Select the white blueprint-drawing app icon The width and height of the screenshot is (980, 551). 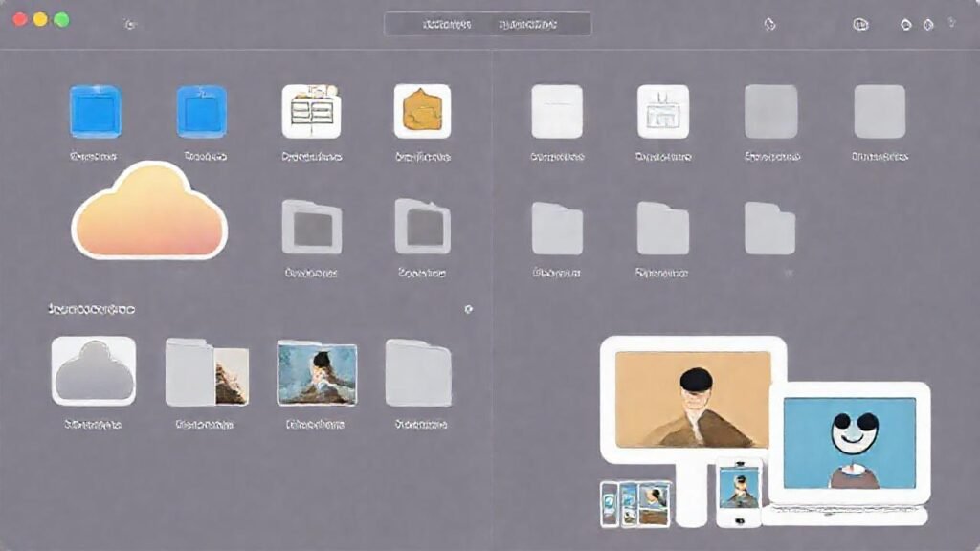[x=663, y=113]
